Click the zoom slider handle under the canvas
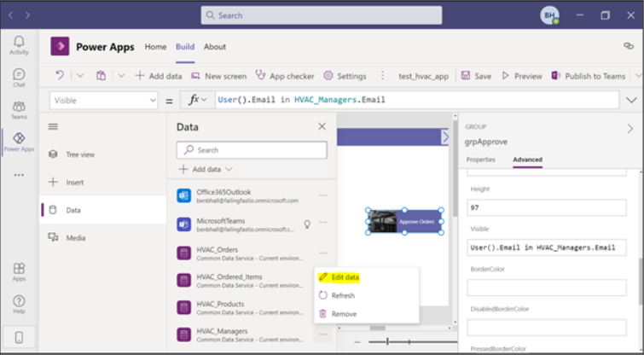Image resolution: width=644 pixels, height=355 pixels. tap(387, 341)
